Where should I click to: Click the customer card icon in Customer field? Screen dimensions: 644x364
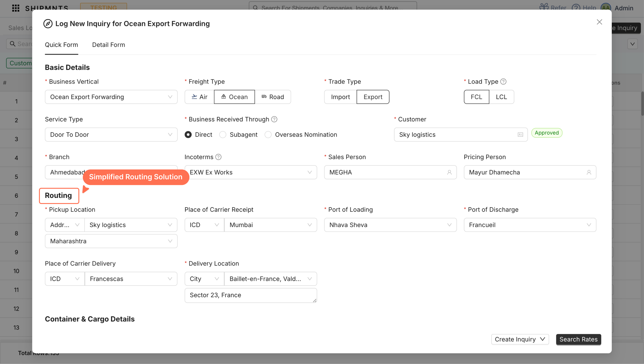[520, 134]
